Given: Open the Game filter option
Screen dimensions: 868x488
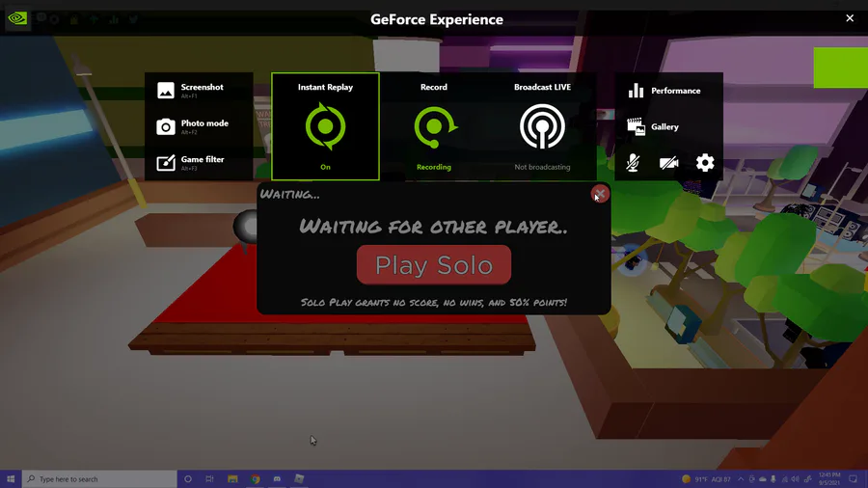Looking at the screenshot, I should pos(191,163).
